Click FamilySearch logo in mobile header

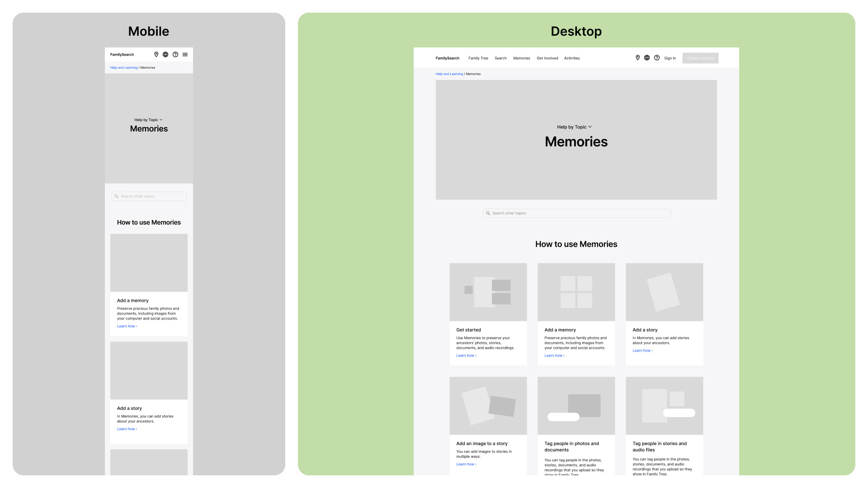tap(122, 55)
